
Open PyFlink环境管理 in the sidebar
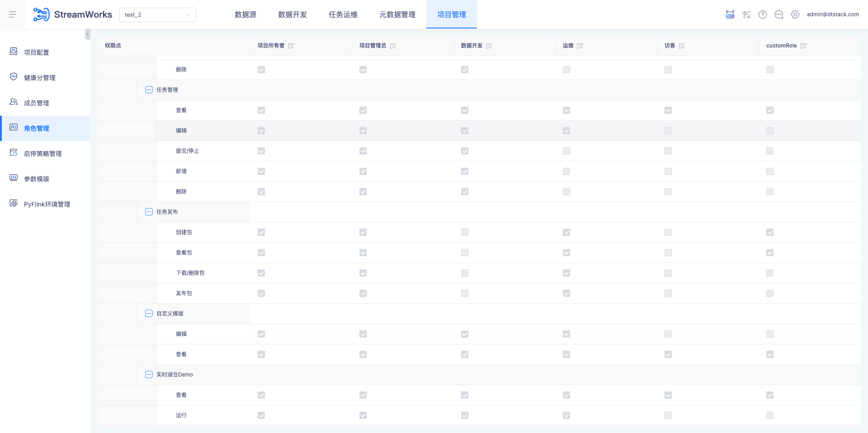click(x=47, y=204)
